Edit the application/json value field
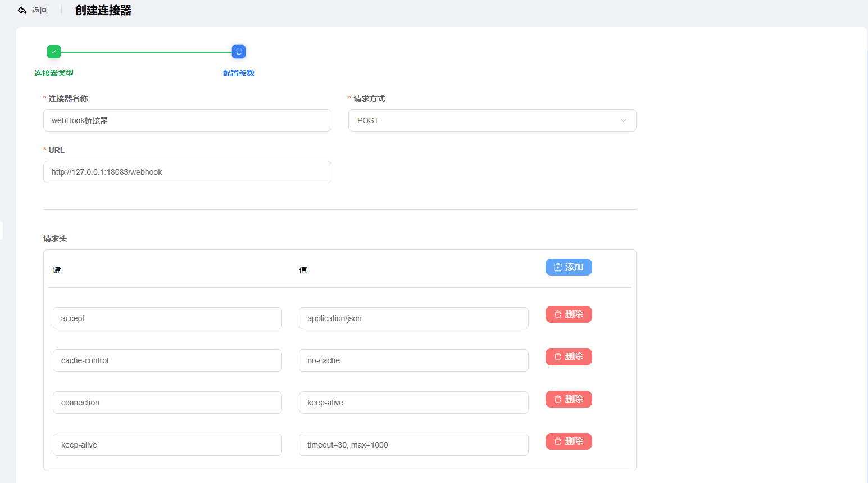868x483 pixels. tap(413, 318)
